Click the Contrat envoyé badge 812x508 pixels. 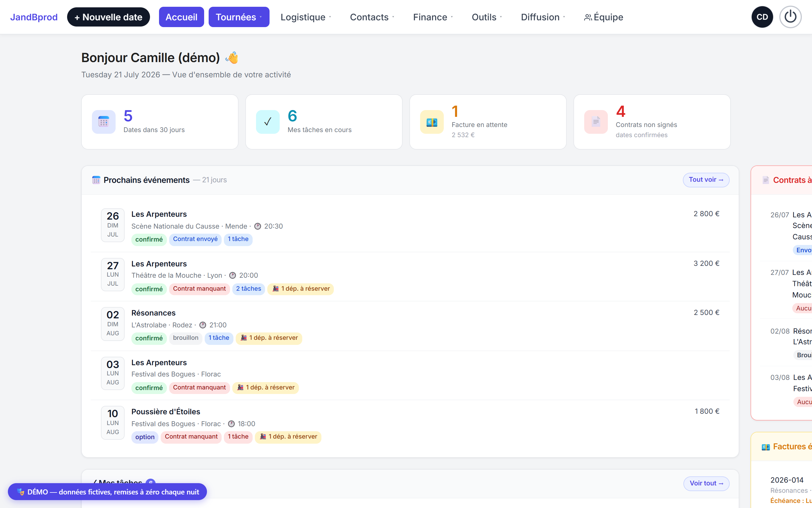point(195,239)
